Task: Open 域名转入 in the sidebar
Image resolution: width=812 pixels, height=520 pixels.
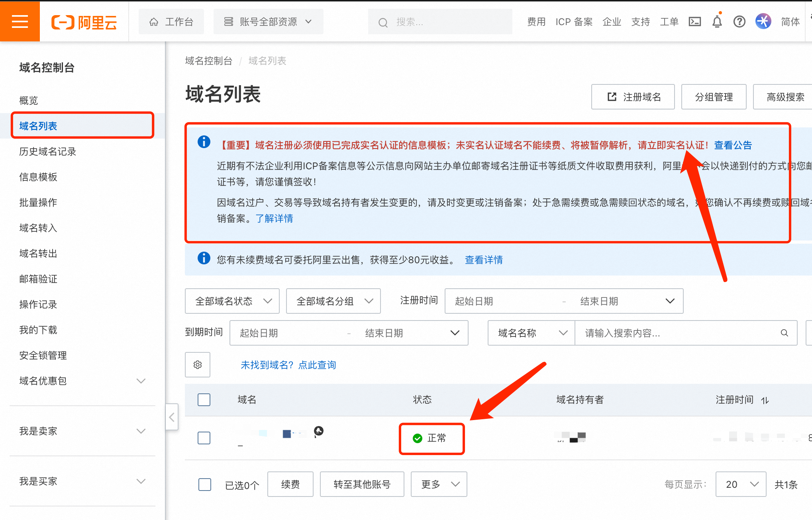Action: [38, 228]
